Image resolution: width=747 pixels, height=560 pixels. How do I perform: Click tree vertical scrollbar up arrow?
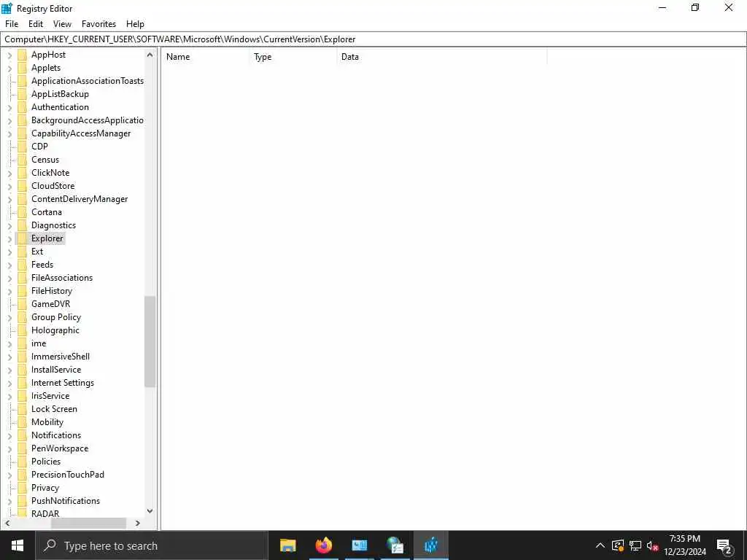tap(150, 55)
